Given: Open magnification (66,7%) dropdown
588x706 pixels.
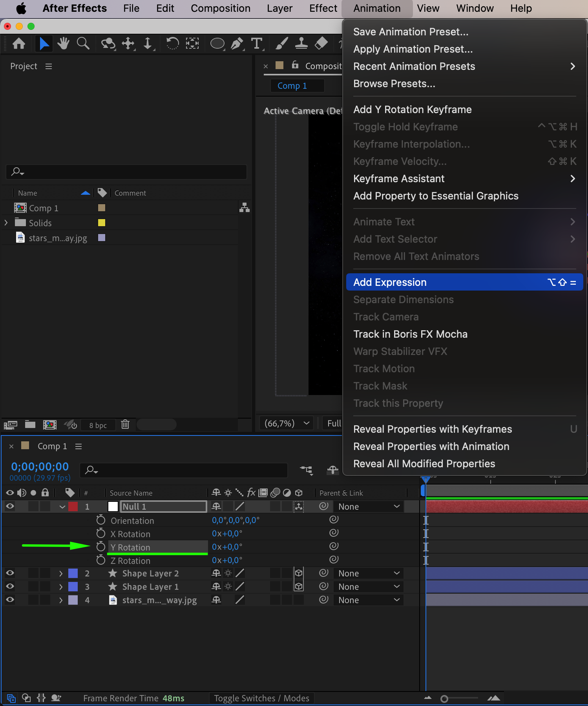Looking at the screenshot, I should click(287, 423).
